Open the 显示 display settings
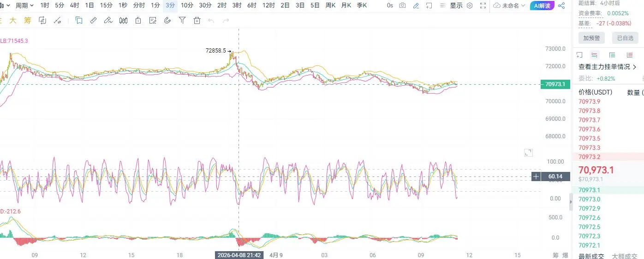This screenshot has height=259, width=644. click(456, 6)
